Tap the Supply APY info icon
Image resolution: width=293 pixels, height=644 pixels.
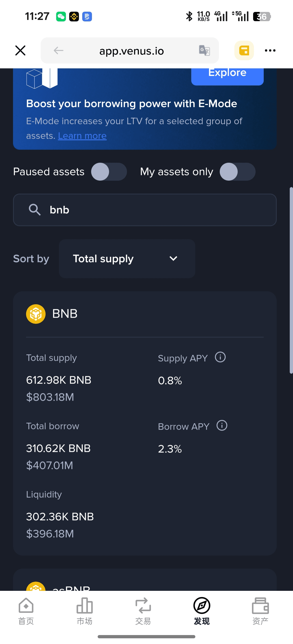[220, 357]
